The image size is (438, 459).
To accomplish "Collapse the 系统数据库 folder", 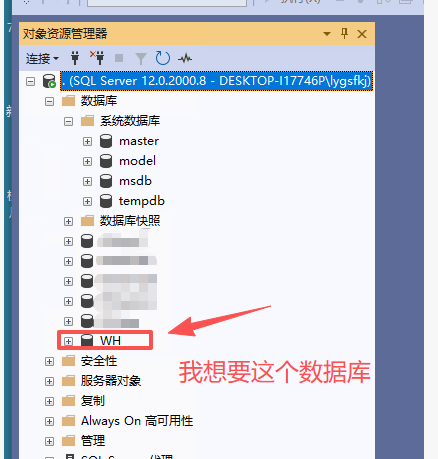I will tap(68, 121).
